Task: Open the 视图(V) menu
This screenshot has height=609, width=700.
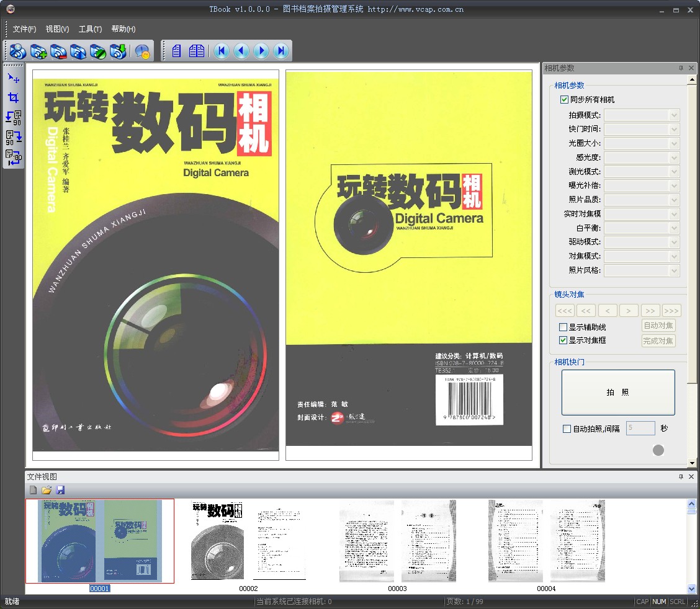Action: pyautogui.click(x=55, y=29)
